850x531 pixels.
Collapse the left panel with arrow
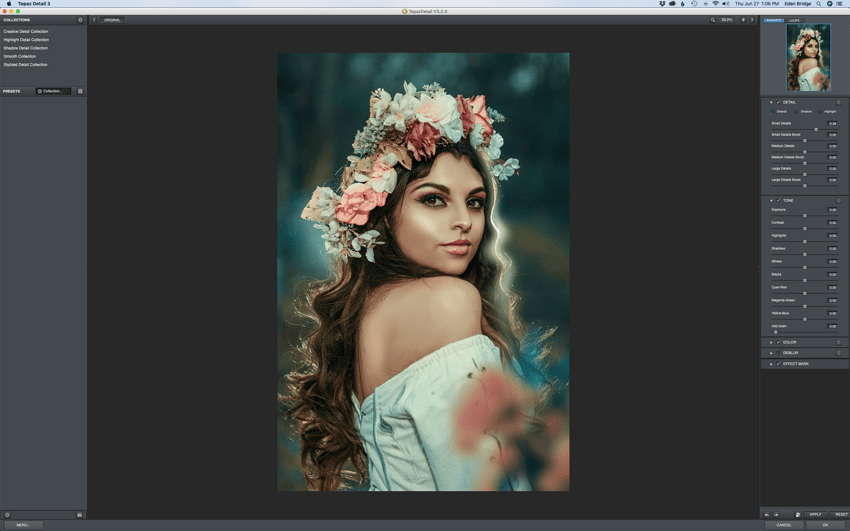[x=95, y=20]
